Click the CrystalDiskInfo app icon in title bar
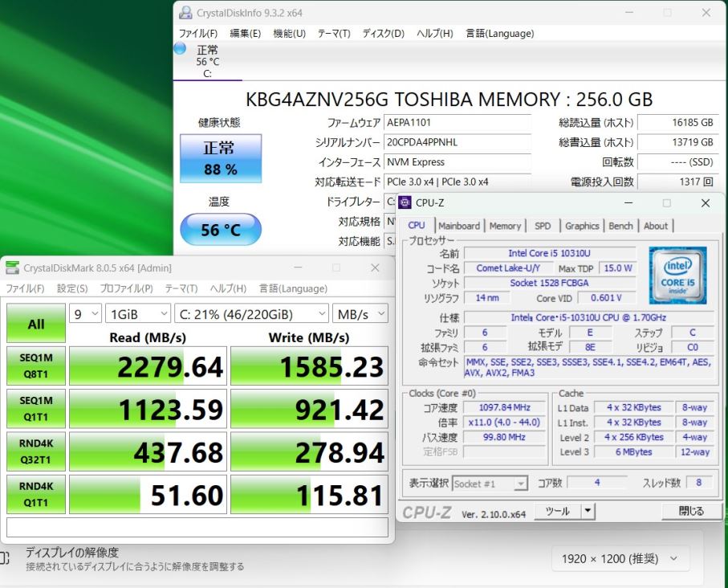This screenshot has width=728, height=588. 185,13
